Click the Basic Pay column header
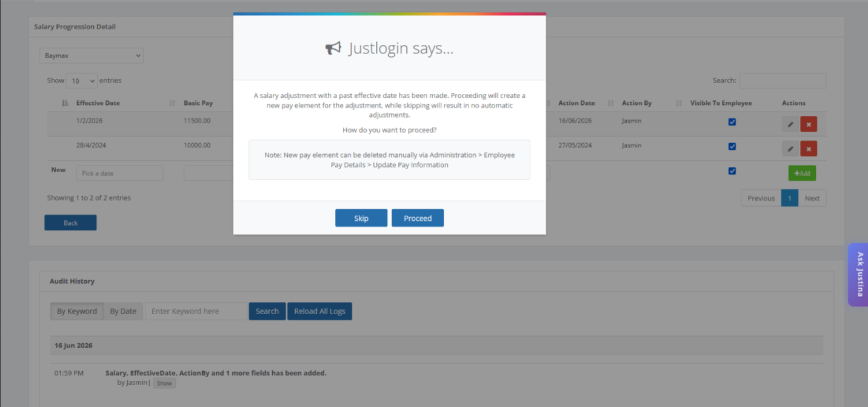This screenshot has height=407, width=868. coord(198,103)
